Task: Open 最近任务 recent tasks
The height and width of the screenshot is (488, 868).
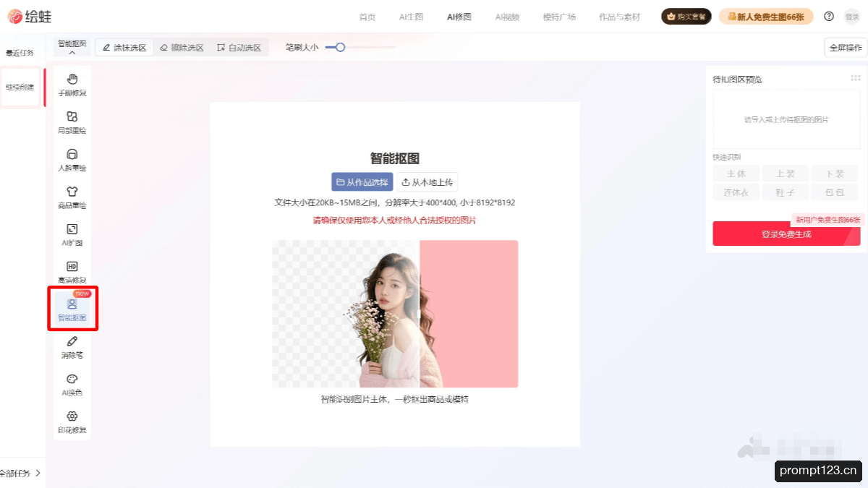Action: click(x=20, y=53)
